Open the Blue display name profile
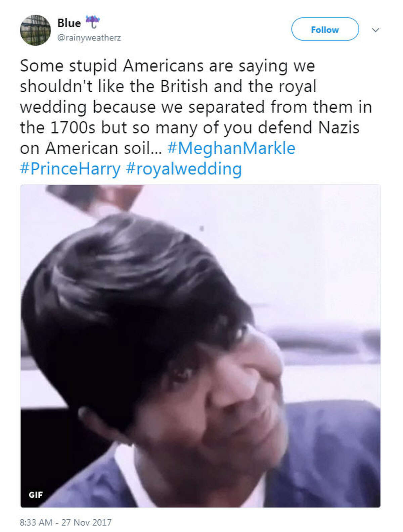Screen dimensions: 403x532 [x=69, y=23]
